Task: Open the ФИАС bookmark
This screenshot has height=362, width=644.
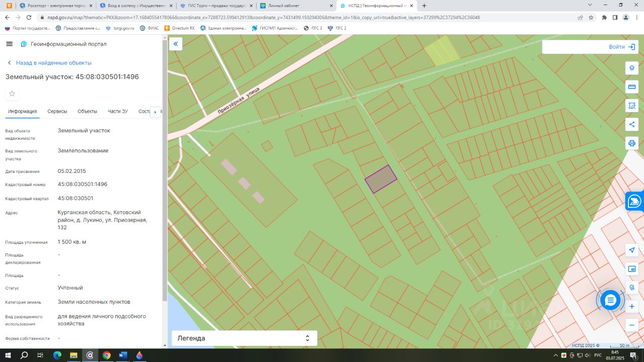Action: coord(149,28)
